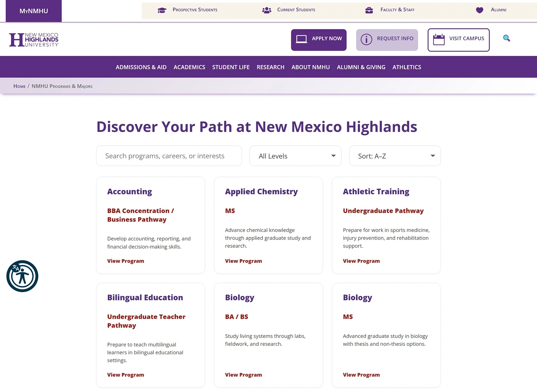Click the Biology title above Advanced graduate study
Viewport: 537px width, 392px height.
pyautogui.click(x=357, y=298)
